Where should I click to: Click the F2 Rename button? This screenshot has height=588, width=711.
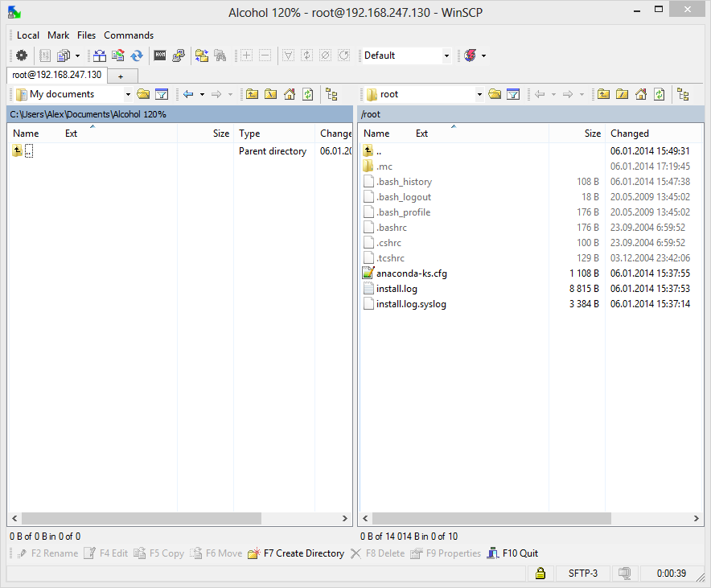(x=47, y=553)
